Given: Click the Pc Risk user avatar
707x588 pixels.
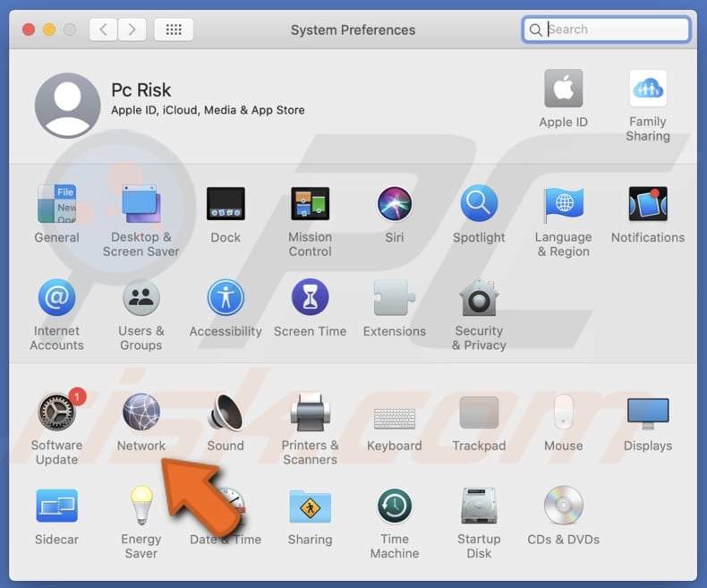Looking at the screenshot, I should [68, 106].
